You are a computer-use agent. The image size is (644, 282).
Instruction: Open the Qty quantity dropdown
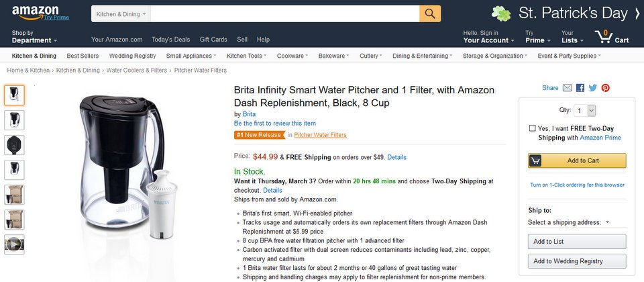pyautogui.click(x=586, y=111)
